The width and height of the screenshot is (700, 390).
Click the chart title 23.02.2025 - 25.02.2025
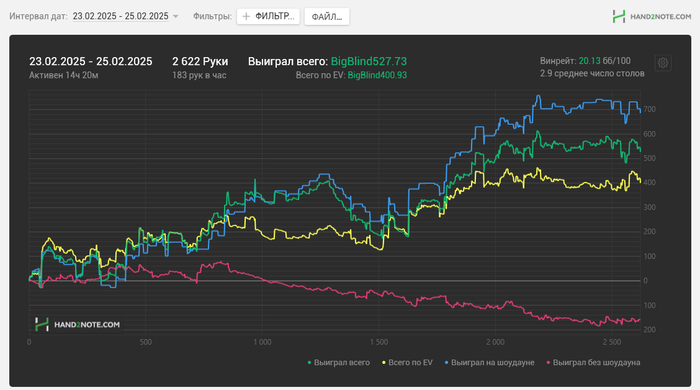pyautogui.click(x=91, y=61)
